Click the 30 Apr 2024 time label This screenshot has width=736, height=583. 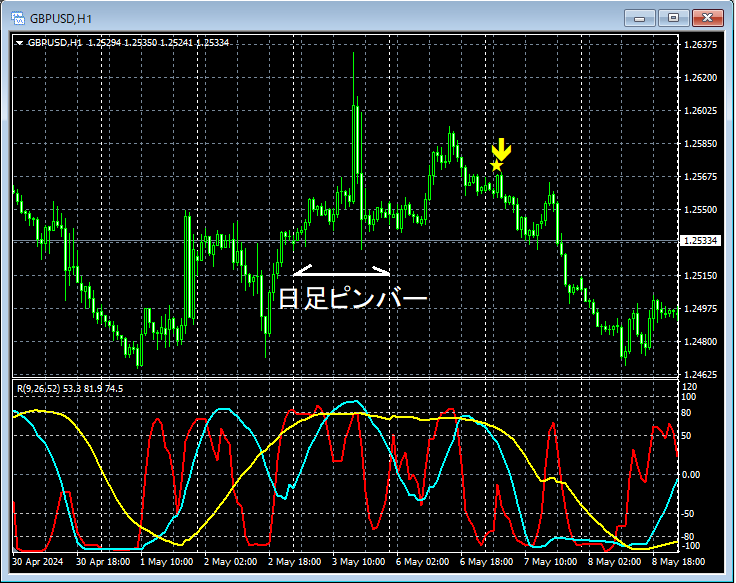click(x=38, y=562)
